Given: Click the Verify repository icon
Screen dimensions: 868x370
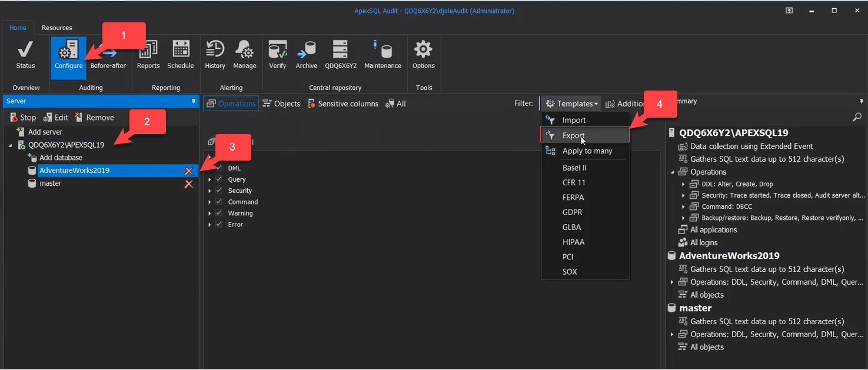Looking at the screenshot, I should click(278, 55).
